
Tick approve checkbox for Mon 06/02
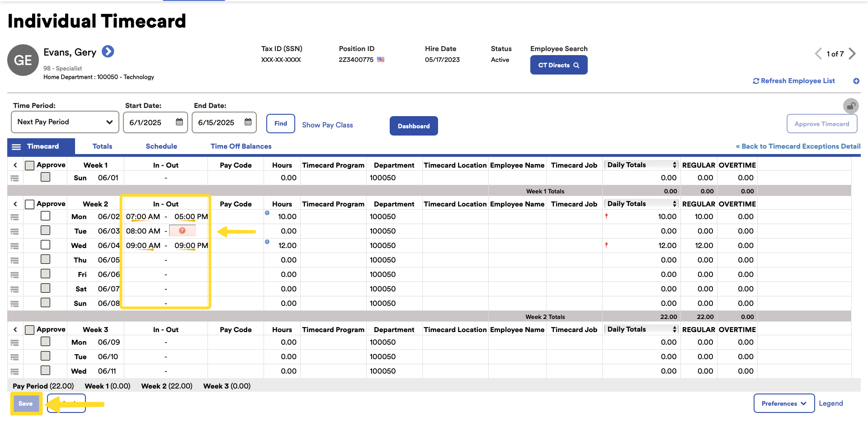click(x=45, y=216)
